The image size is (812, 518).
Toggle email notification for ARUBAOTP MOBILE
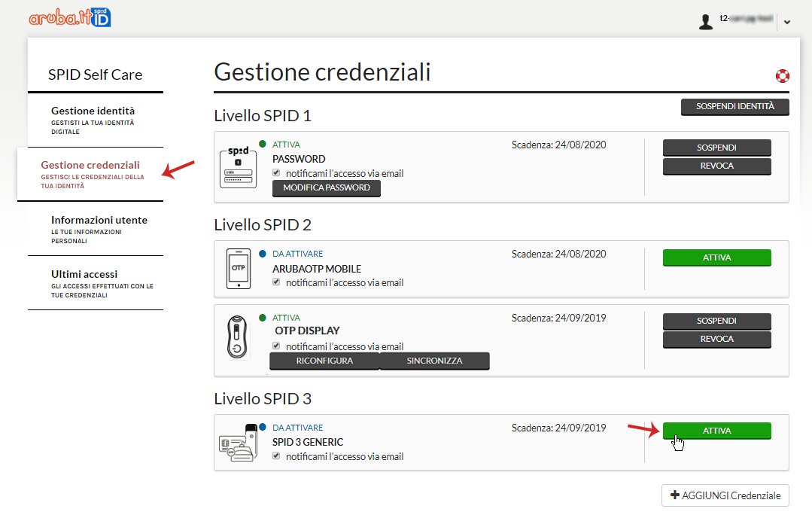pyautogui.click(x=277, y=282)
